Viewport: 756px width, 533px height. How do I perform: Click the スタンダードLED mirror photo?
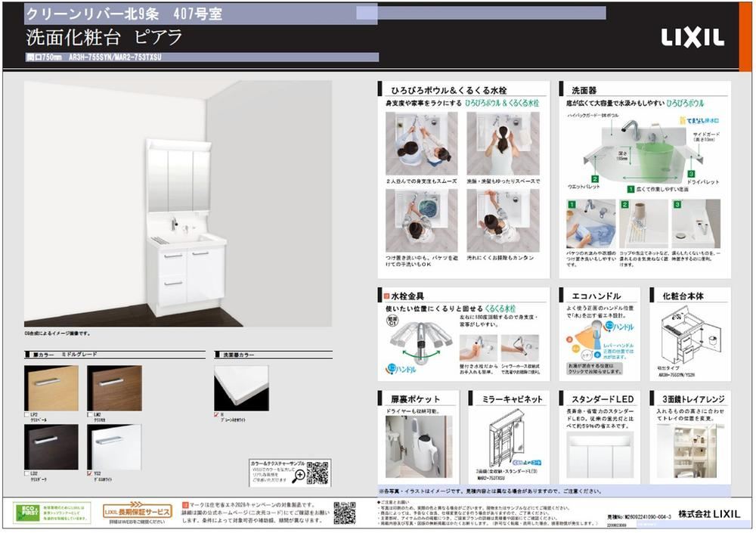600,455
